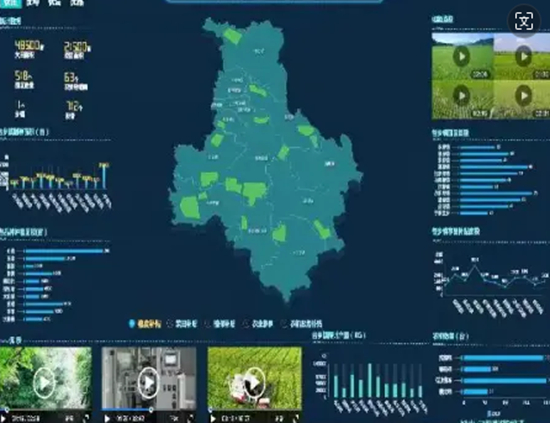Play the top-right rice field video thumbnail
The height and width of the screenshot is (423, 550).
523,56
